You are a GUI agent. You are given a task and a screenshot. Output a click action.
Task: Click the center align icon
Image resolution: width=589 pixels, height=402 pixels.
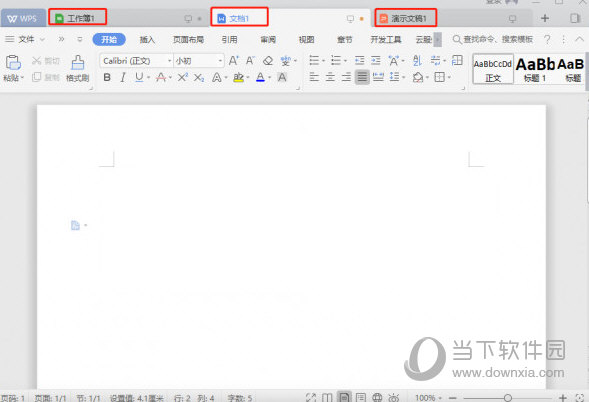point(330,77)
